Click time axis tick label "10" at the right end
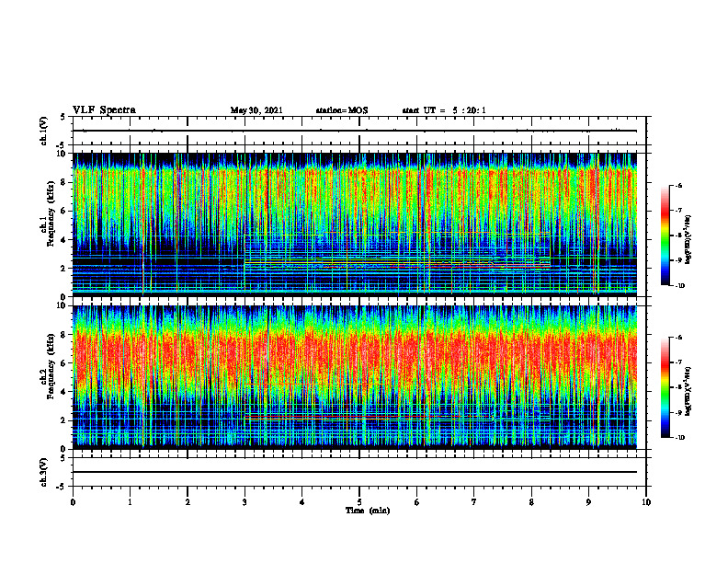Image resolution: width=728 pixels, height=563 pixels. [x=646, y=502]
